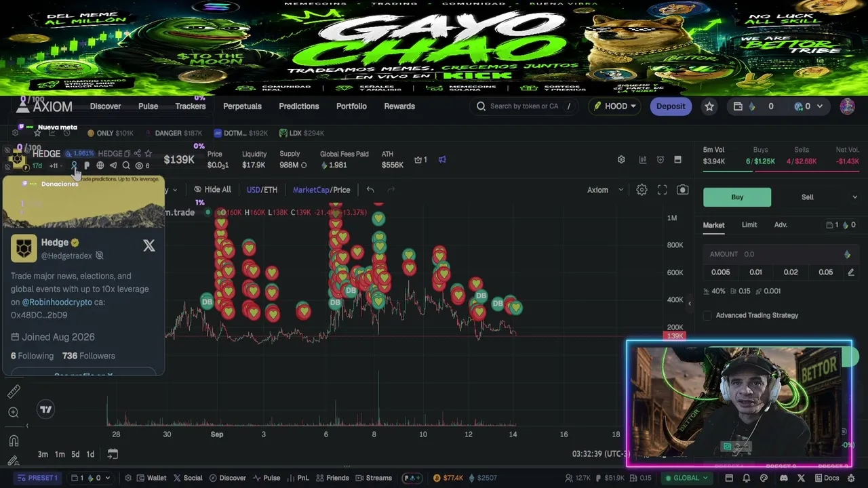This screenshot has height=488, width=868.
Task: Copy the HEDGE token address
Action: coord(127,154)
